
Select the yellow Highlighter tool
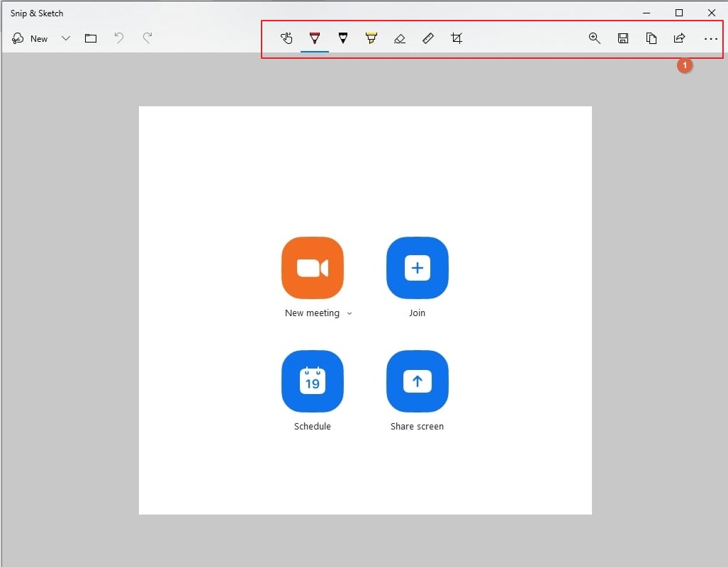point(371,38)
